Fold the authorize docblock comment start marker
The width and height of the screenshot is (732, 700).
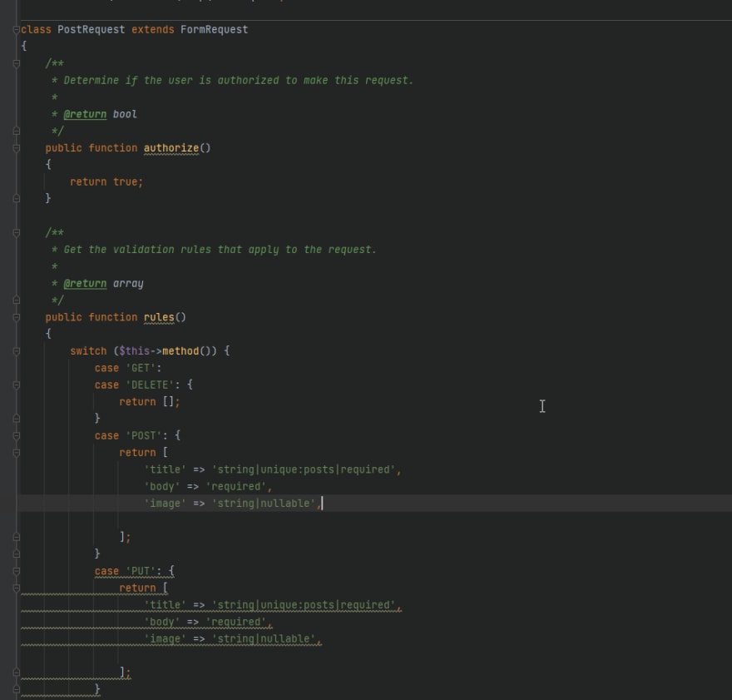17,63
